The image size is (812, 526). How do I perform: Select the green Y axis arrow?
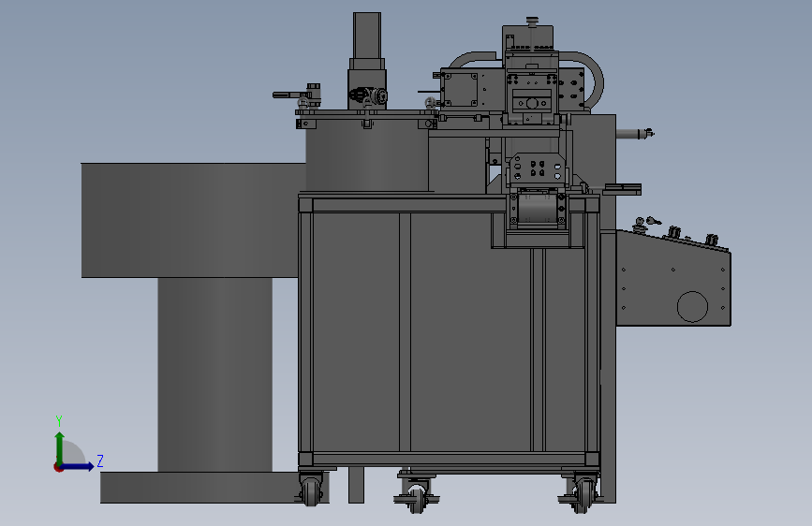(x=60, y=447)
